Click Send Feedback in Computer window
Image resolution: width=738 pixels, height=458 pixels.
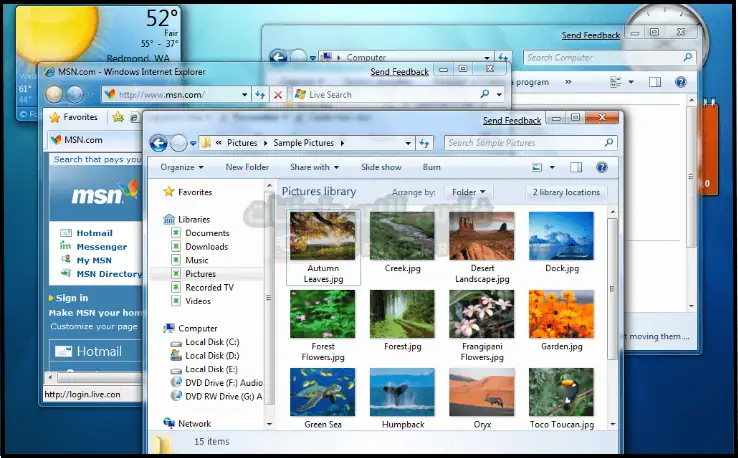[x=591, y=35]
